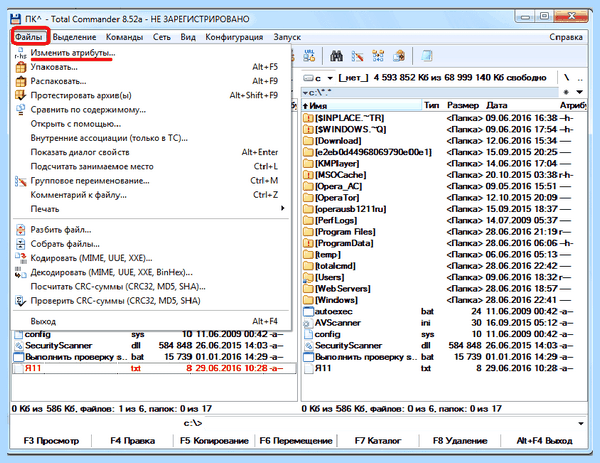Sort right panel by Имя column
The image size is (600, 463).
pos(362,105)
